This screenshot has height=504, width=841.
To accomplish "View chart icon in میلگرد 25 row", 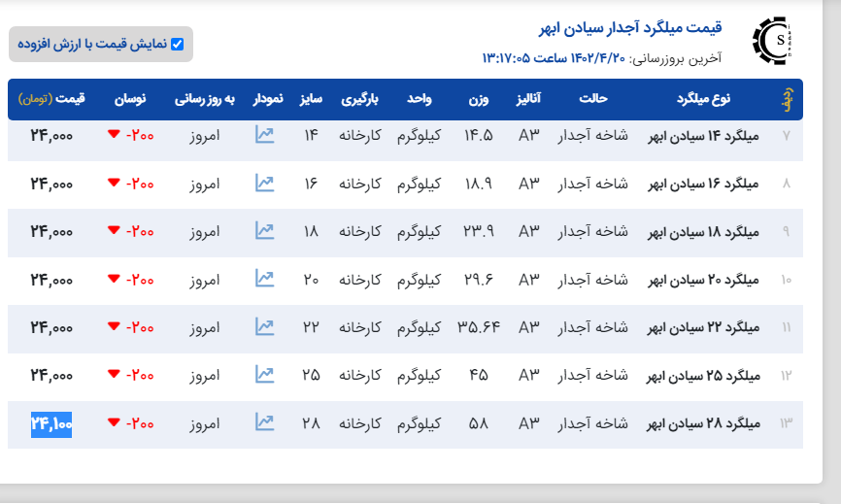I will coord(264,374).
